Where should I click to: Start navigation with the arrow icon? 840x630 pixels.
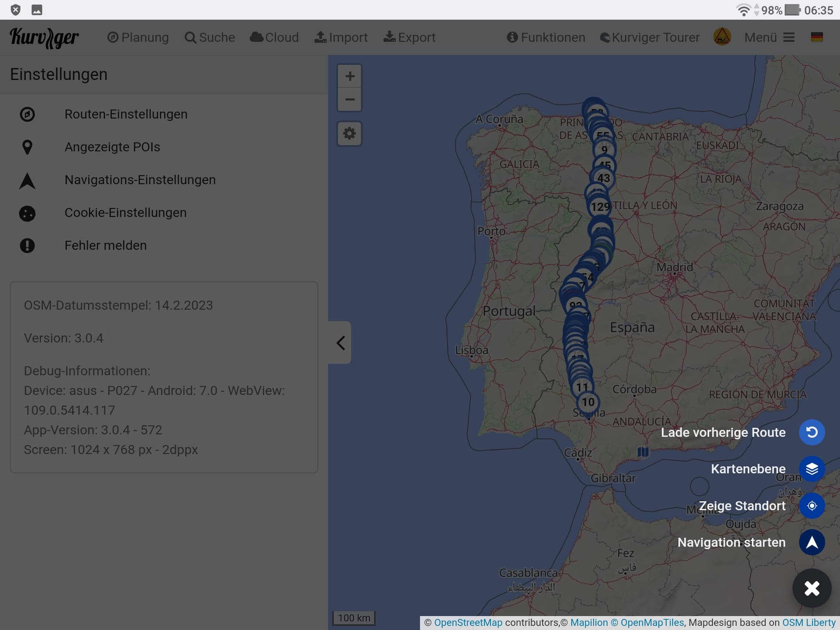coord(812,542)
